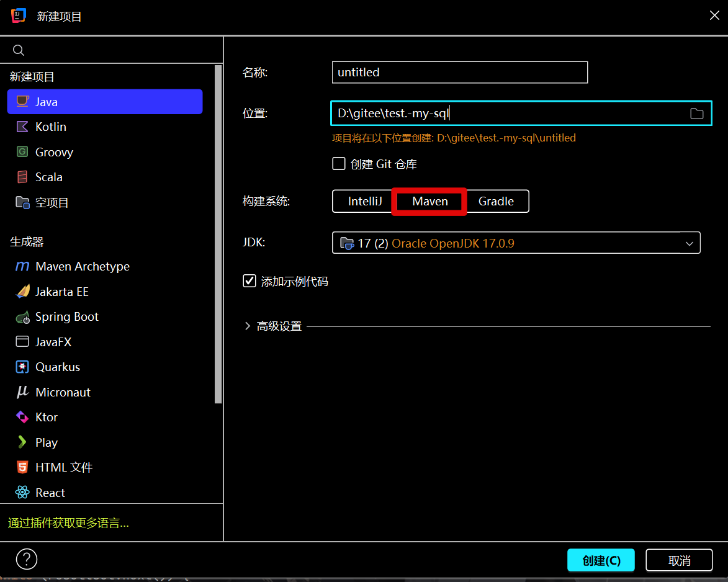Click the Jakarta EE sail icon

point(22,292)
